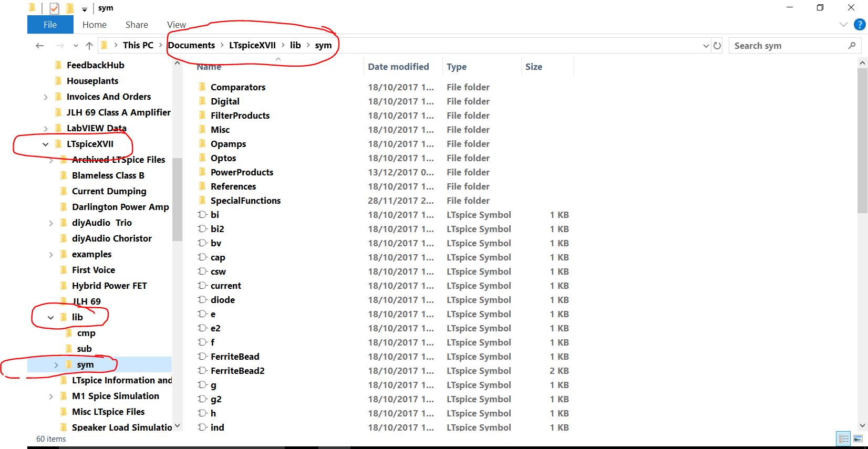The image size is (868, 449).
Task: Select the ind symbol file icon
Action: [202, 427]
